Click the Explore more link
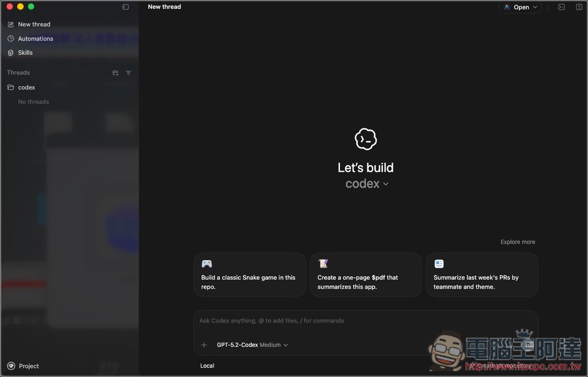The height and width of the screenshot is (377, 588). click(517, 242)
